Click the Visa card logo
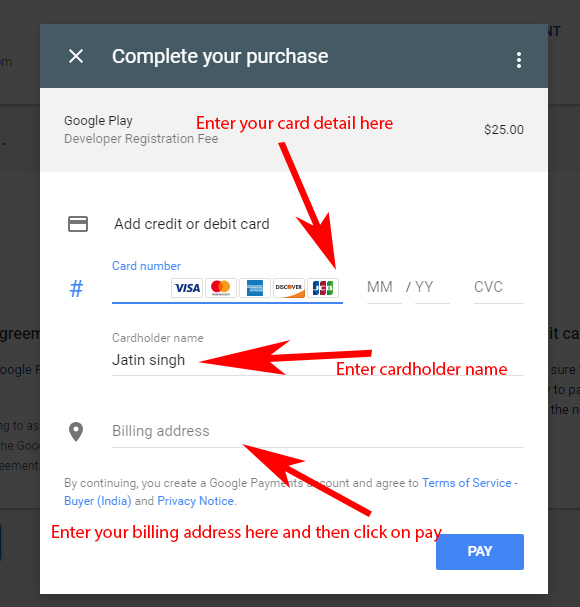 (187, 288)
